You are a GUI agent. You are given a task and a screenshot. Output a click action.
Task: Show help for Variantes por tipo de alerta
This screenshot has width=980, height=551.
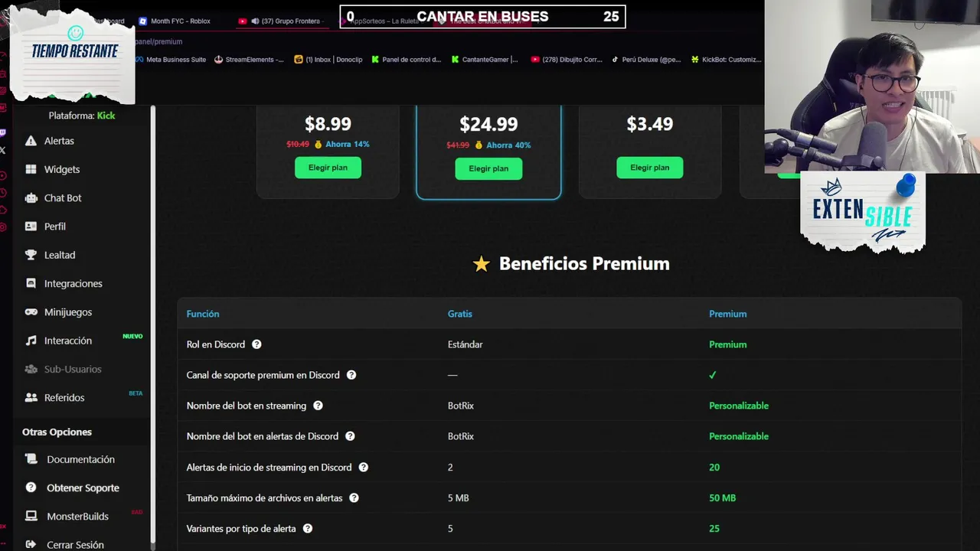pyautogui.click(x=307, y=529)
